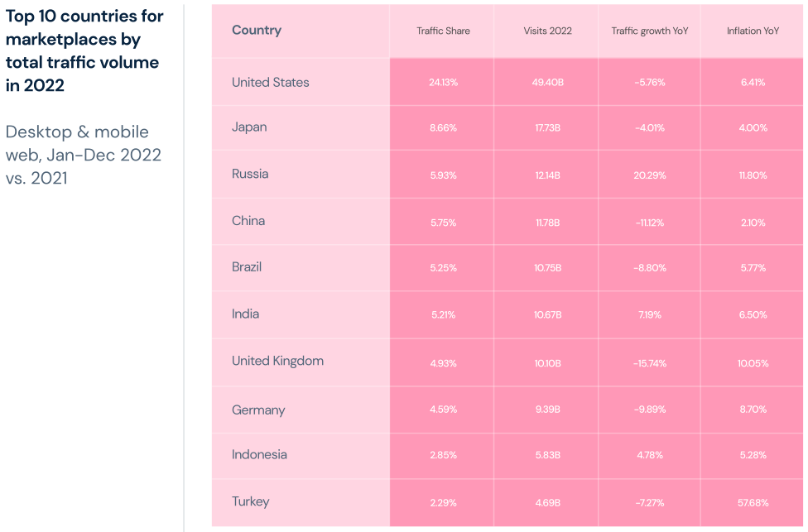Click the Desktop & mobile web subtitle
Image resolution: width=808 pixels, height=532 pixels.
point(84,155)
